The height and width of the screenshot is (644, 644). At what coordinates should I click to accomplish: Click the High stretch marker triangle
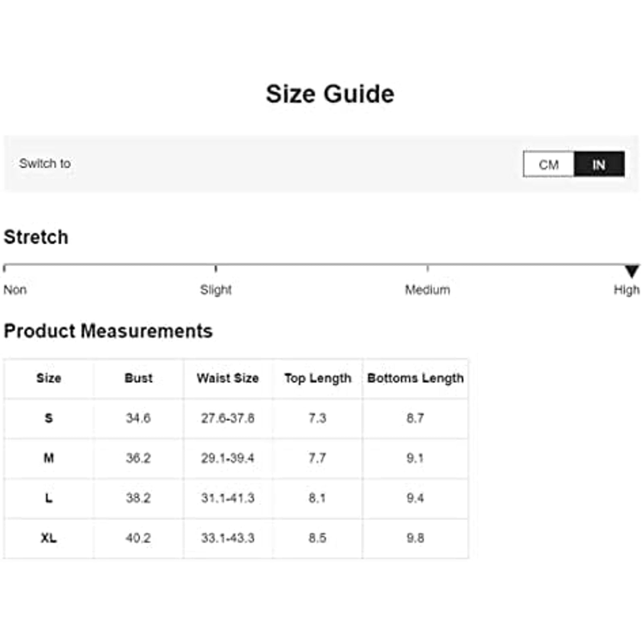632,271
